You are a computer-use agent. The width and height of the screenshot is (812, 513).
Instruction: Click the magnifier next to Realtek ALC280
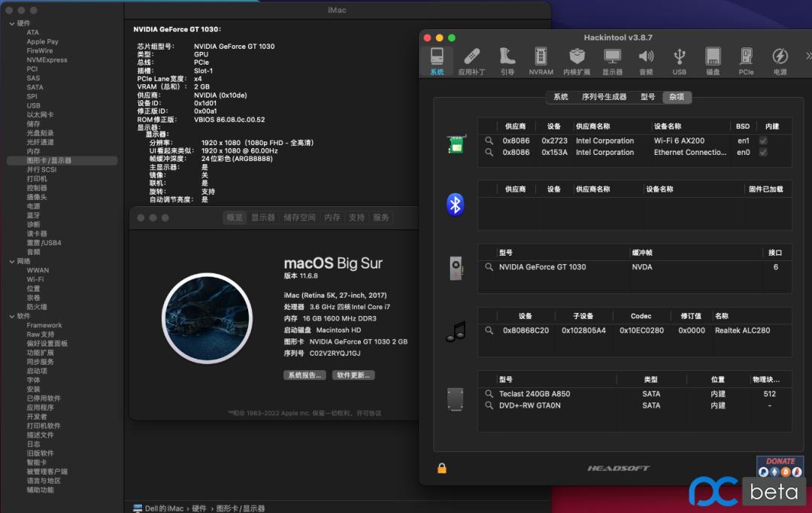coord(489,330)
